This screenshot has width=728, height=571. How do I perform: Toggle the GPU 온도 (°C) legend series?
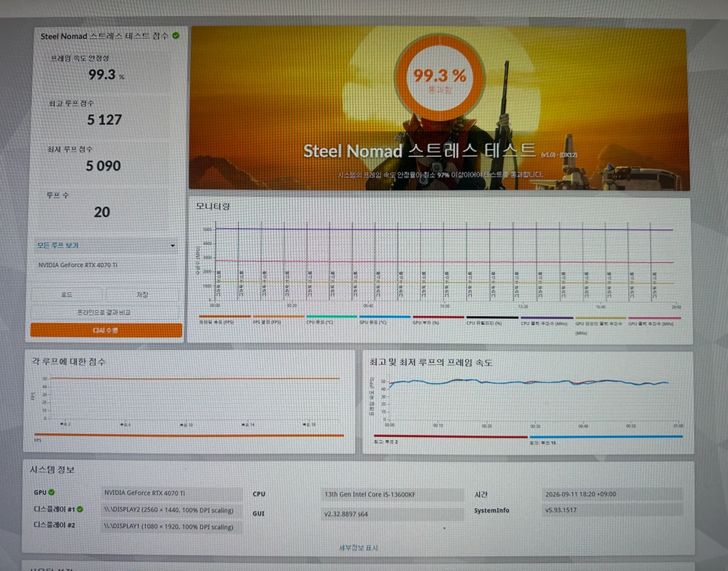point(384,320)
